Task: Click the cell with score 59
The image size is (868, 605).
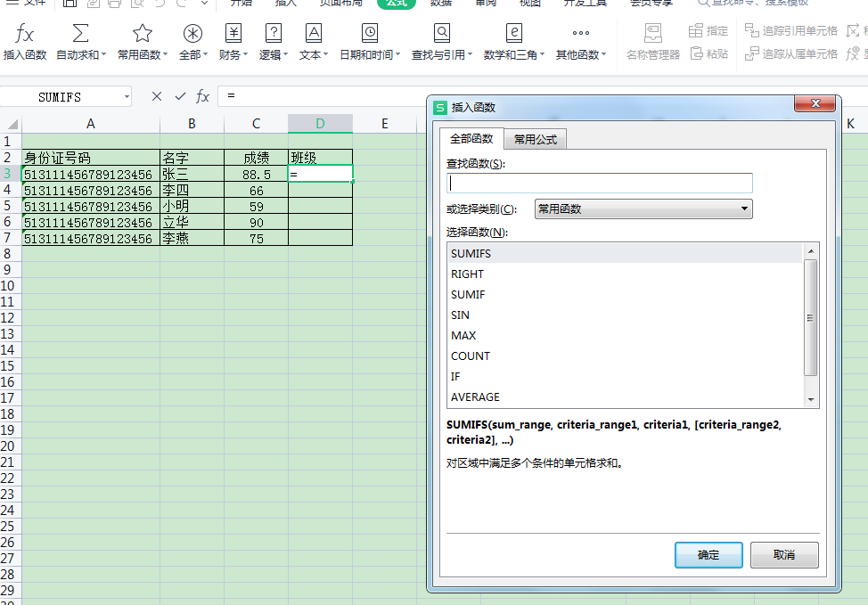Action: (x=257, y=207)
